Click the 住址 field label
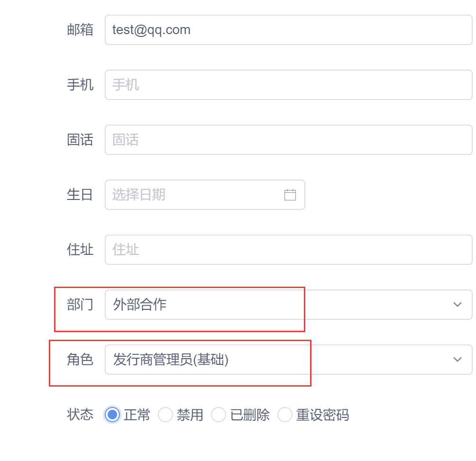 pos(80,250)
